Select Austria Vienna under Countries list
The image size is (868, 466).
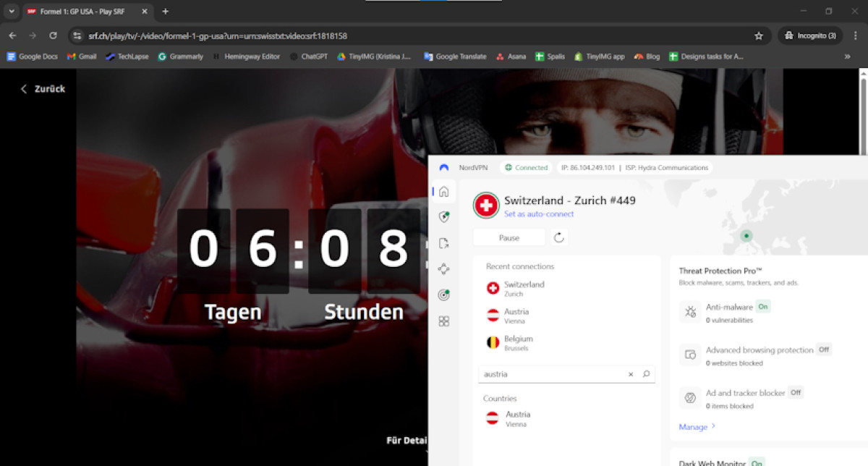click(x=517, y=418)
